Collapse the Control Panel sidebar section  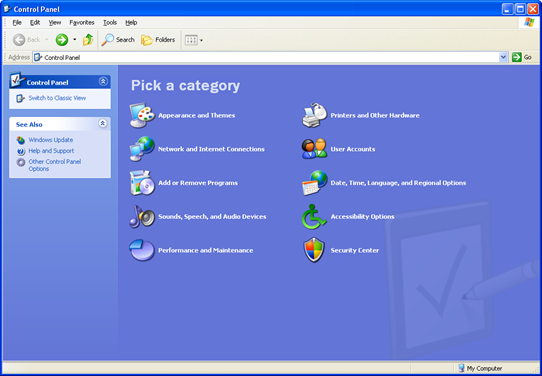pos(103,81)
